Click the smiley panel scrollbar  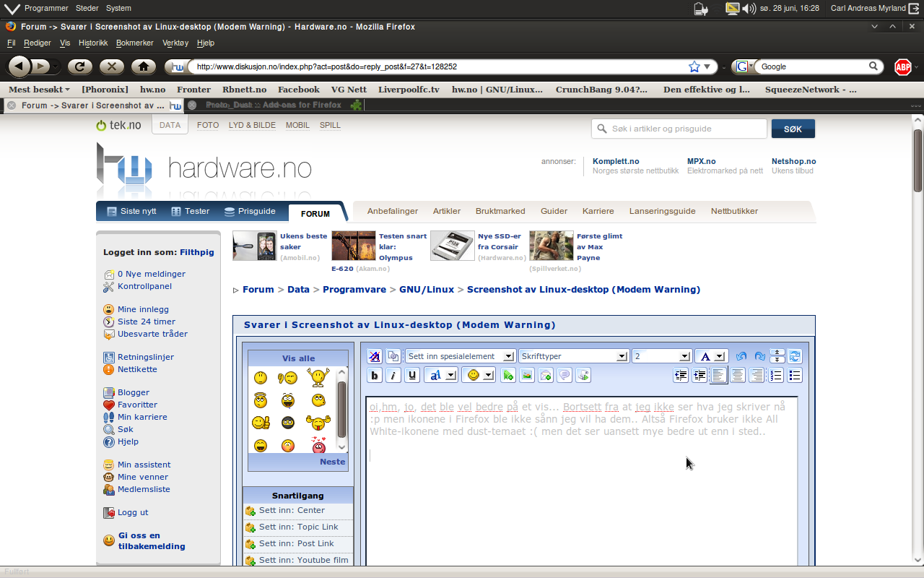click(x=342, y=409)
